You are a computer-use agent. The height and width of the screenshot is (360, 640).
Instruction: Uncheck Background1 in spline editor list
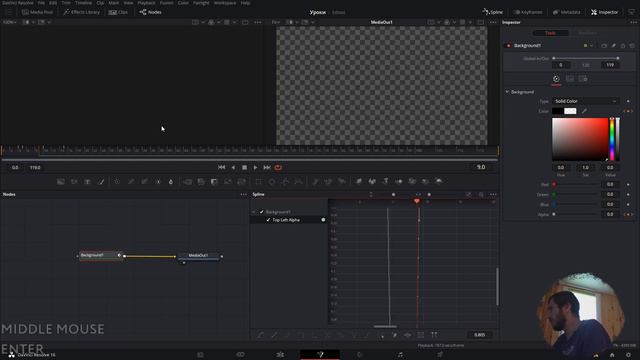[x=262, y=212]
